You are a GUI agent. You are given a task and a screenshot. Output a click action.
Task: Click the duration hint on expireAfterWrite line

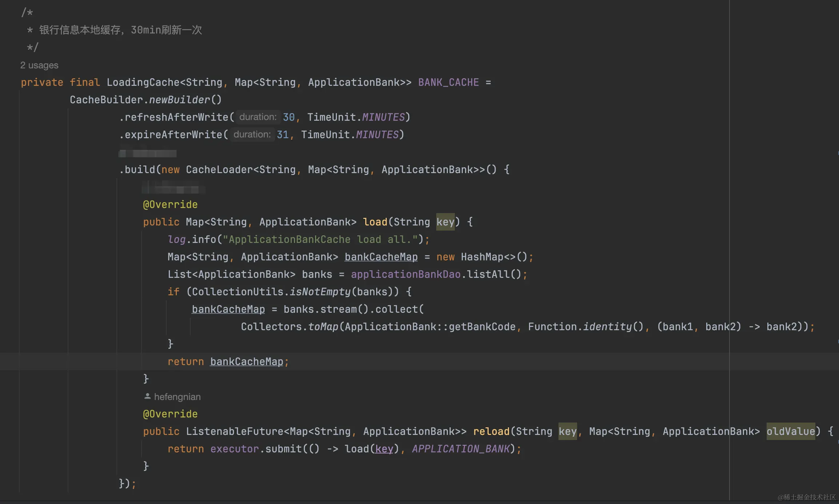coord(252,134)
